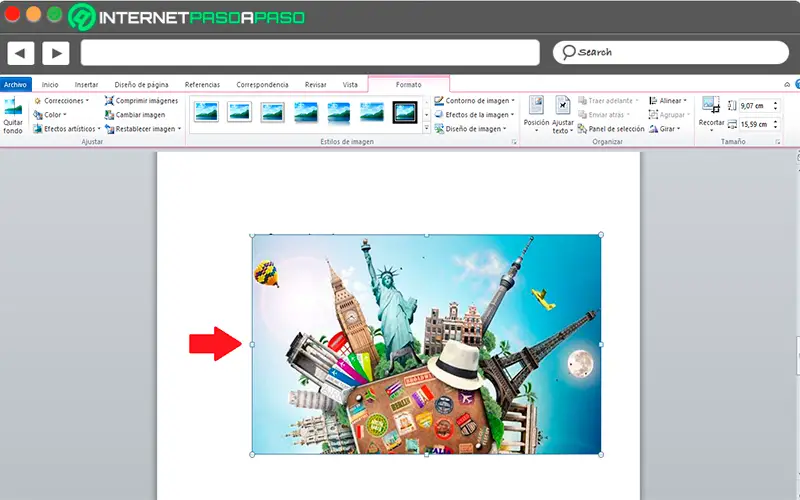The height and width of the screenshot is (500, 800).
Task: Decrease image width with stepper arrow
Action: (776, 127)
